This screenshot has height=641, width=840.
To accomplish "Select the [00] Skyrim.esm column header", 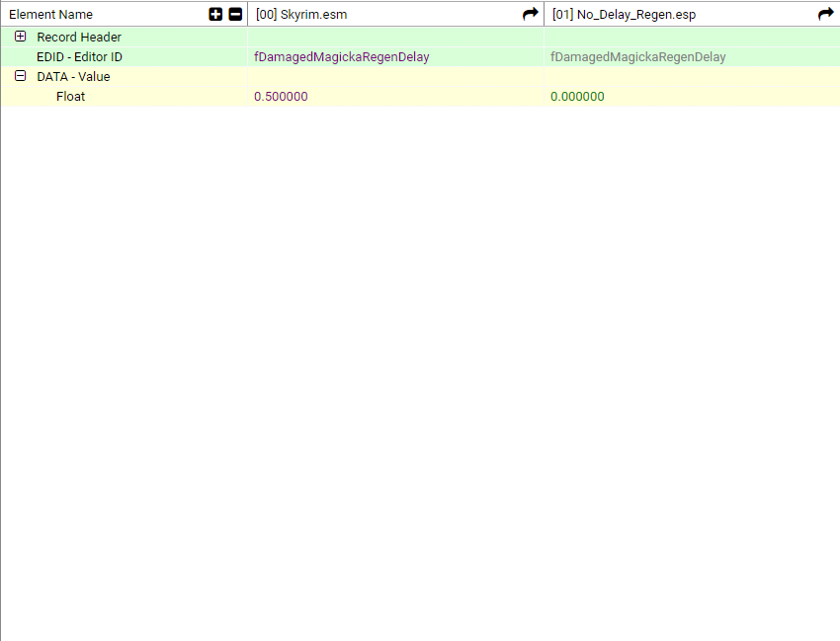I will [x=301, y=15].
